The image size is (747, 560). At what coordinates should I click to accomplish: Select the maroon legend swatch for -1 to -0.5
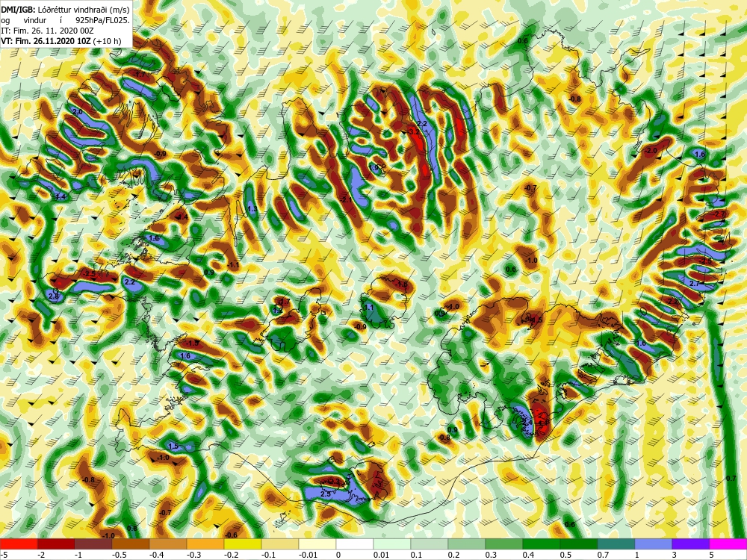tap(93, 544)
